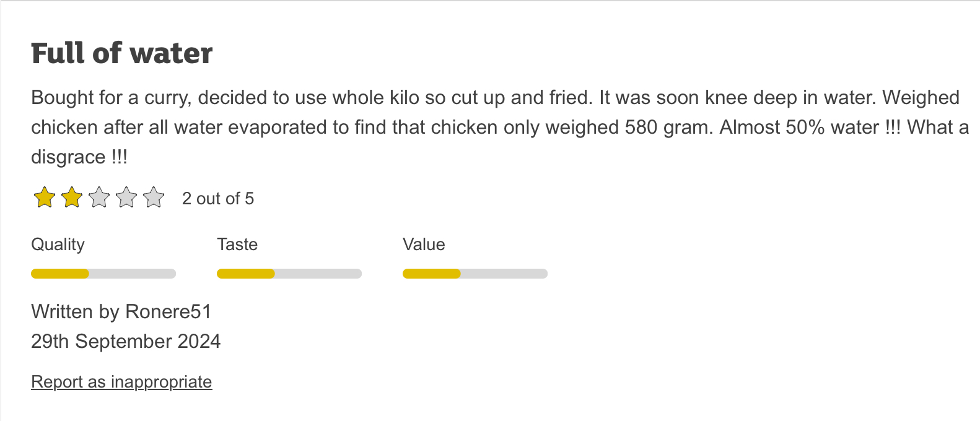980x421 pixels.
Task: Click the 'Written by Ronere51' author line
Action: 121,311
